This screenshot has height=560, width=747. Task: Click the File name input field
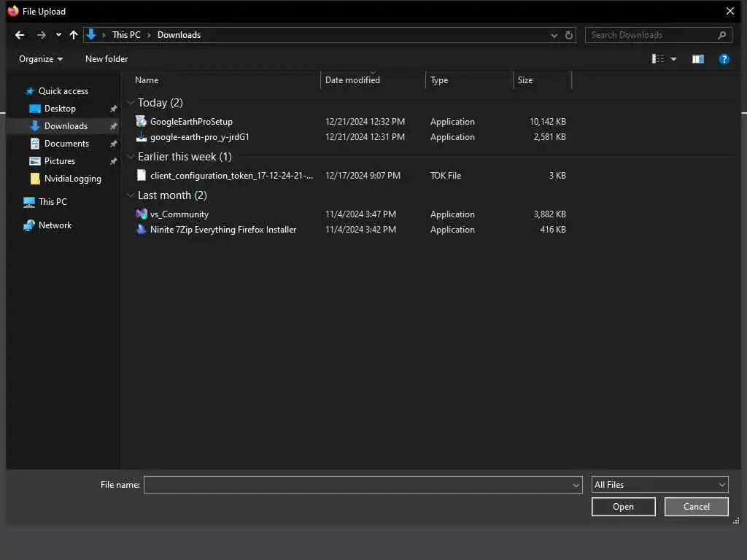(357, 485)
